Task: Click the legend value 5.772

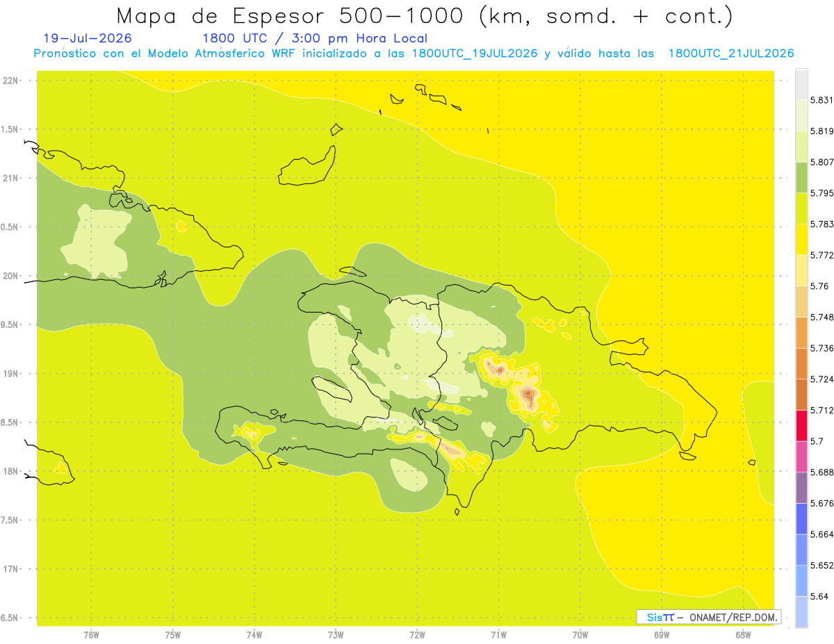Action: (x=822, y=255)
